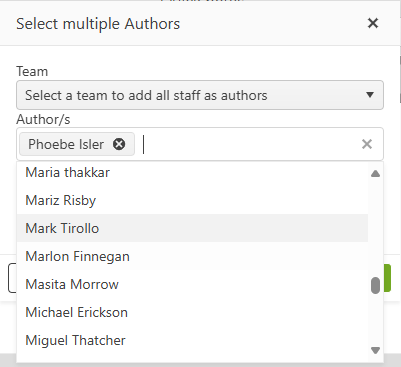Viewport: 401px width, 367px height.
Task: Pick Marlon Finnegan in author list
Action: pos(192,256)
